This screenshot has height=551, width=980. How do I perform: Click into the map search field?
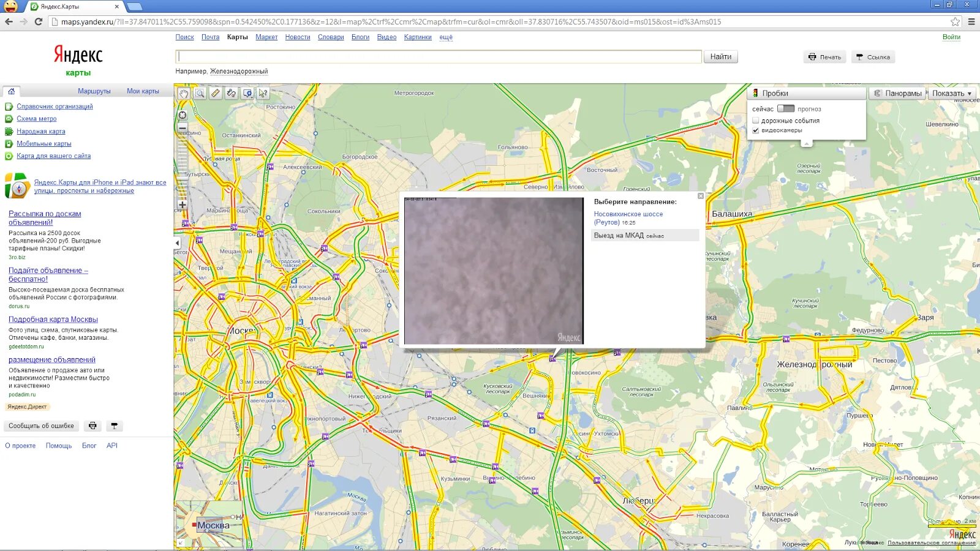(x=439, y=56)
